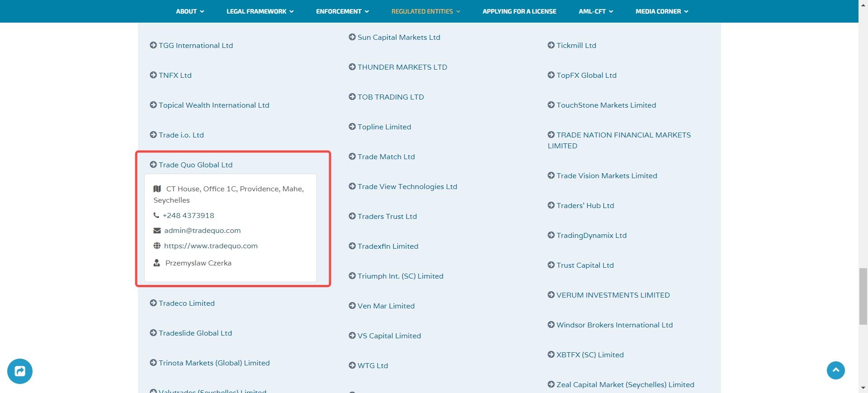Open Trade Vision Markets Limited details
The image size is (868, 393).
coord(602,175)
